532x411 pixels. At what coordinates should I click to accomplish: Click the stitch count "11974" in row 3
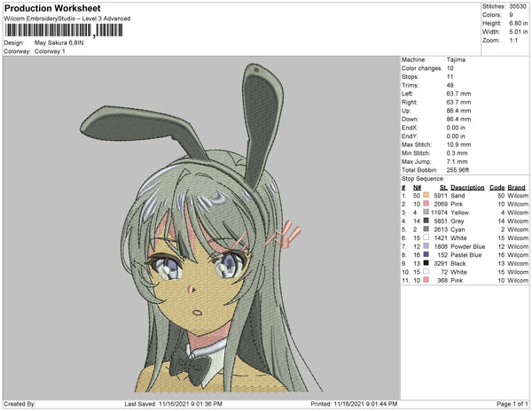coord(439,213)
